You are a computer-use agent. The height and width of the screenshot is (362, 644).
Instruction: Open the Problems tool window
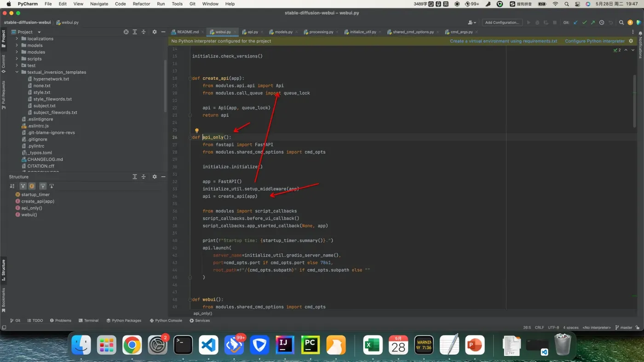click(x=60, y=321)
